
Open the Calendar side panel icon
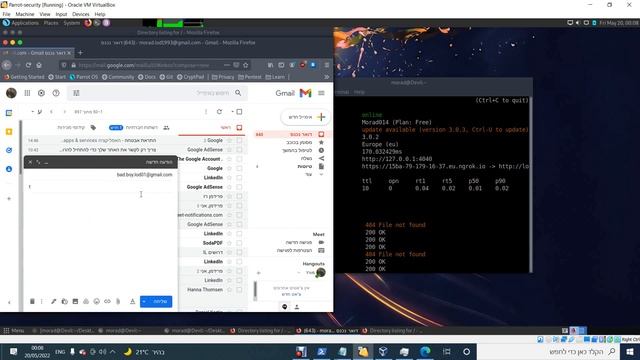click(9, 113)
